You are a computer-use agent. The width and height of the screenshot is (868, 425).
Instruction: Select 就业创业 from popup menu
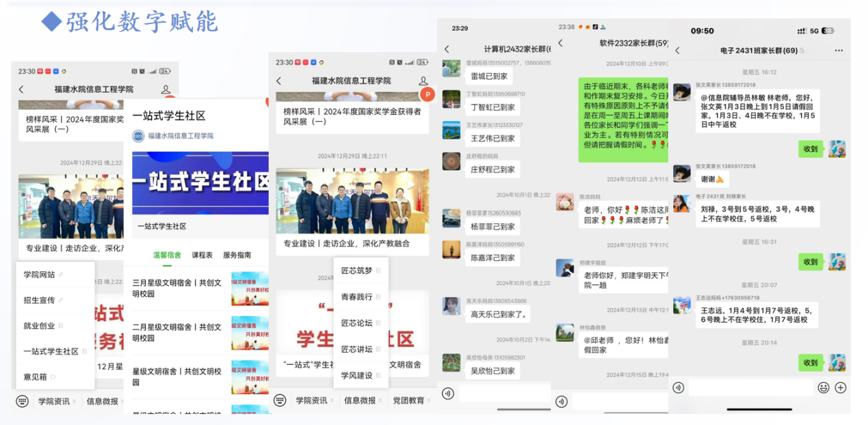pos(55,326)
